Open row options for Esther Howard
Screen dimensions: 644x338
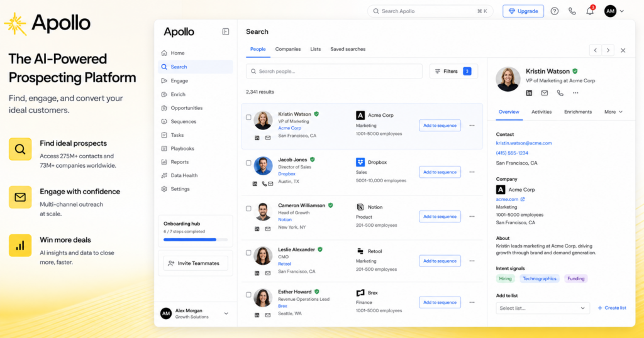472,302
